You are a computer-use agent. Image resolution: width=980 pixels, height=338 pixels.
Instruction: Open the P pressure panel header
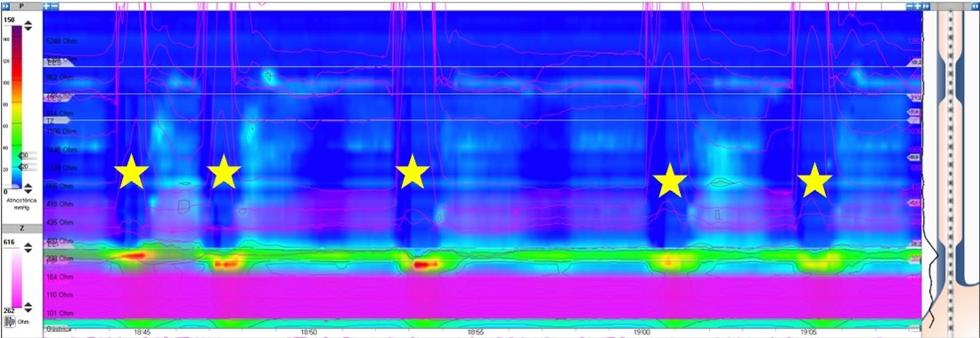pos(21,5)
